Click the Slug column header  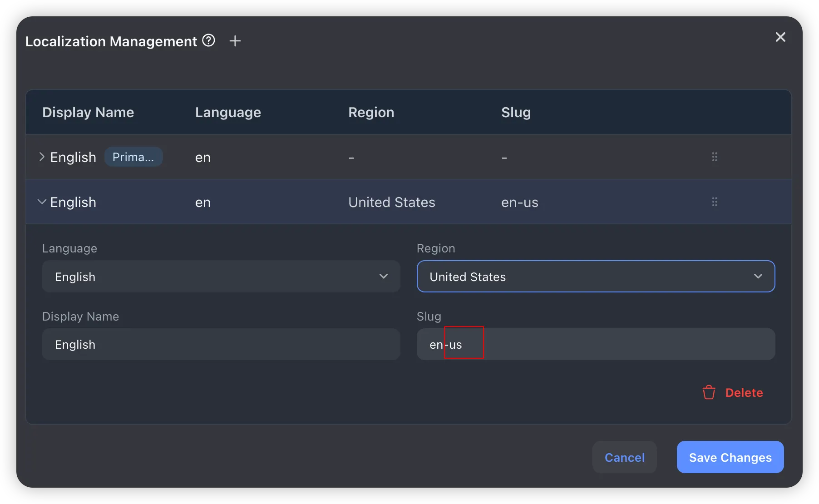(x=516, y=112)
